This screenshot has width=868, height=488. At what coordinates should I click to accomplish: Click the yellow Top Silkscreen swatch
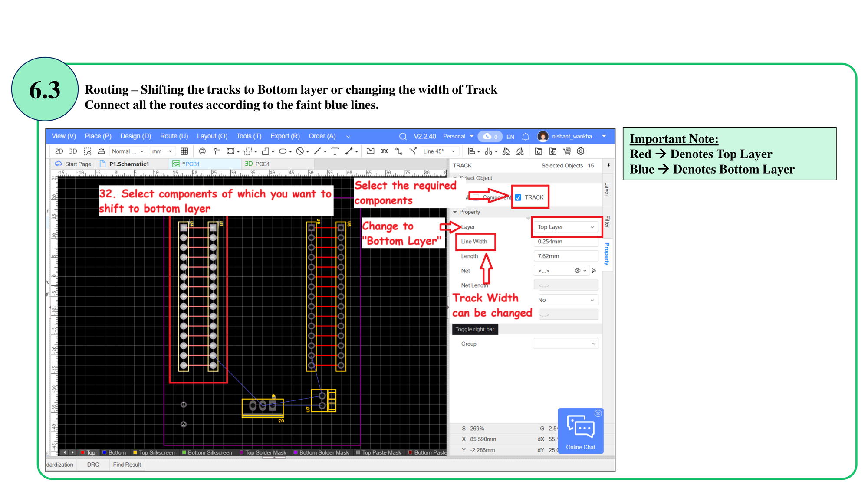click(135, 452)
